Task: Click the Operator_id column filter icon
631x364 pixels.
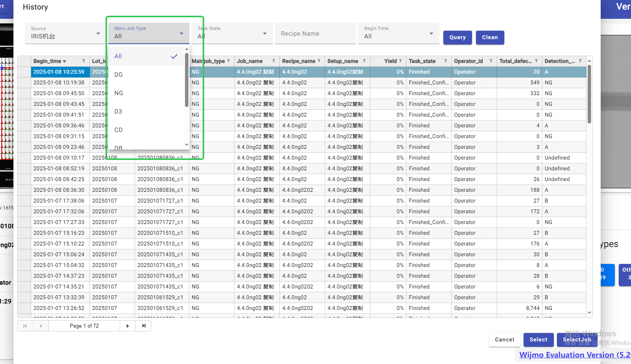Action: (x=491, y=61)
